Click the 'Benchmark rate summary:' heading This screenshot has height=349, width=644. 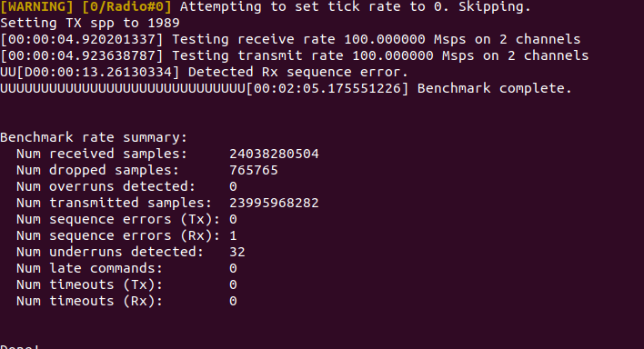coord(94,137)
